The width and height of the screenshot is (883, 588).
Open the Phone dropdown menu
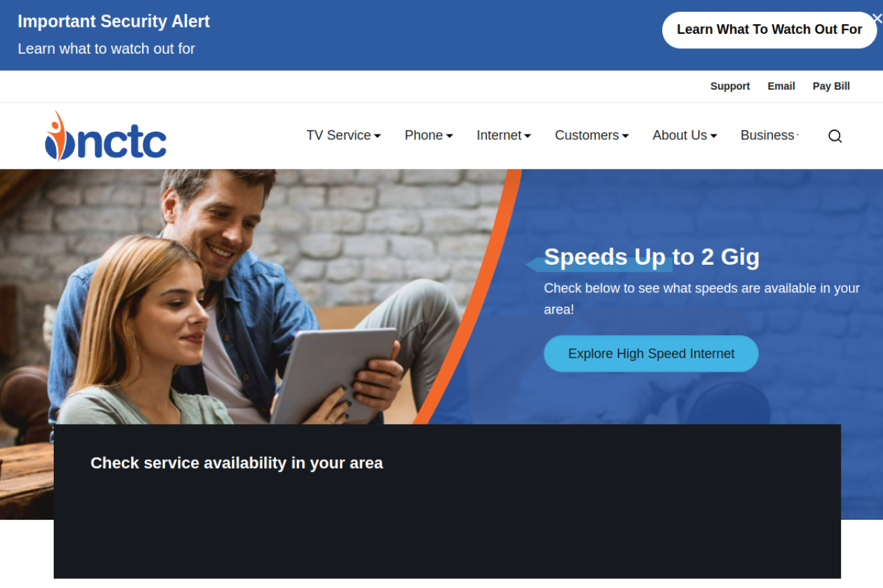tap(428, 135)
